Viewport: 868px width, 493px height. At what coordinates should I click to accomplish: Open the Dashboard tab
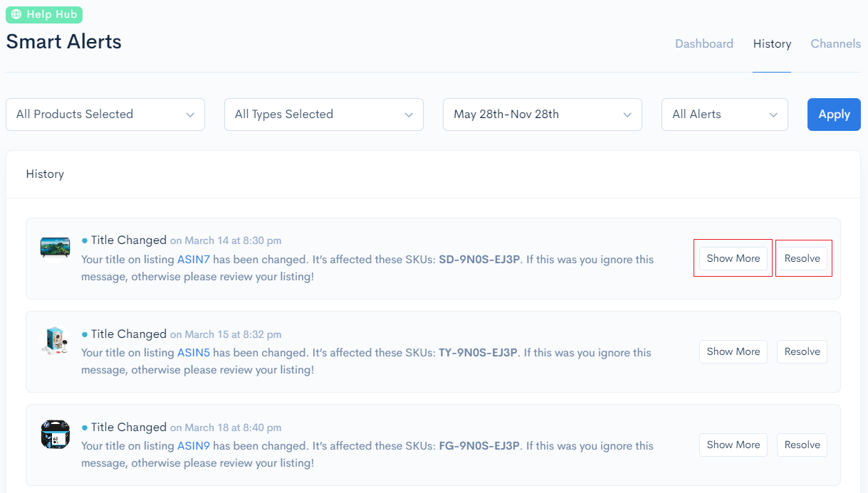click(704, 43)
